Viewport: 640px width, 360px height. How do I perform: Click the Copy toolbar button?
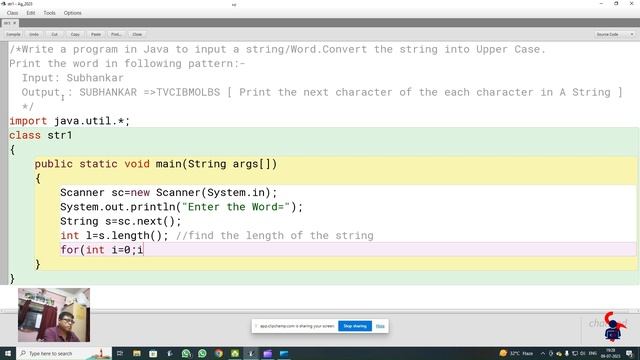pyautogui.click(x=75, y=35)
